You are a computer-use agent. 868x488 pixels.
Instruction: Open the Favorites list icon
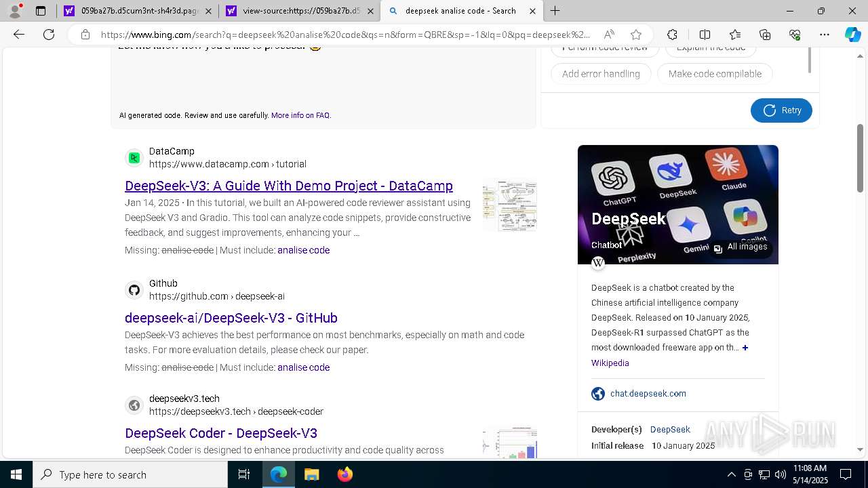pyautogui.click(x=735, y=35)
